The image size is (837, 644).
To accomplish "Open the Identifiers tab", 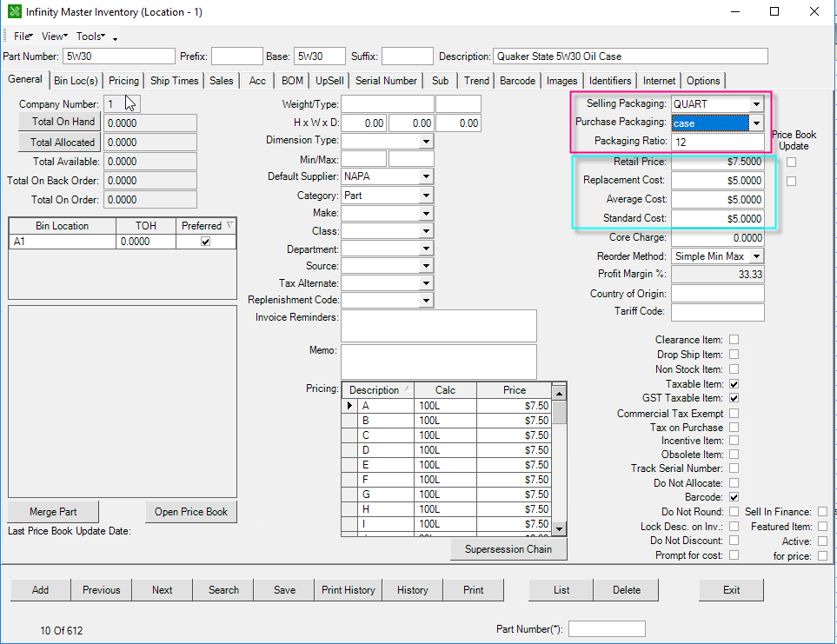I will pyautogui.click(x=610, y=80).
